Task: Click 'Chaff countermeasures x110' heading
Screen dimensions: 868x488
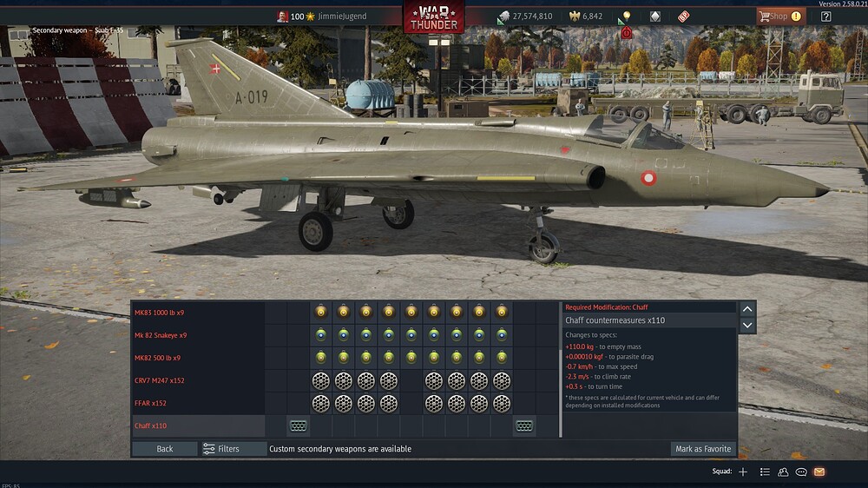Action: [615, 320]
